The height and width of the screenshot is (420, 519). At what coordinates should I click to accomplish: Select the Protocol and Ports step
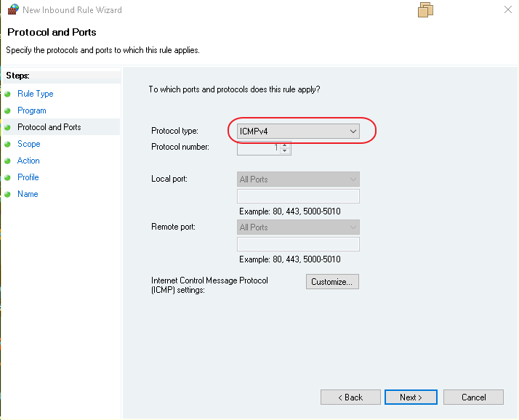tap(49, 127)
